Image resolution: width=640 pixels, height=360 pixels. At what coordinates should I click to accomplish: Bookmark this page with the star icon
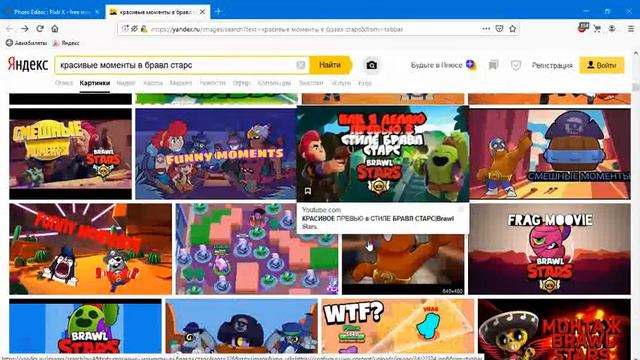pyautogui.click(x=513, y=29)
